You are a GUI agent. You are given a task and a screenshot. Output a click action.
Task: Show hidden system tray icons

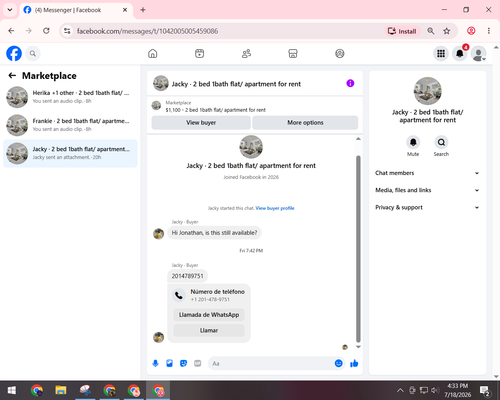(400, 390)
